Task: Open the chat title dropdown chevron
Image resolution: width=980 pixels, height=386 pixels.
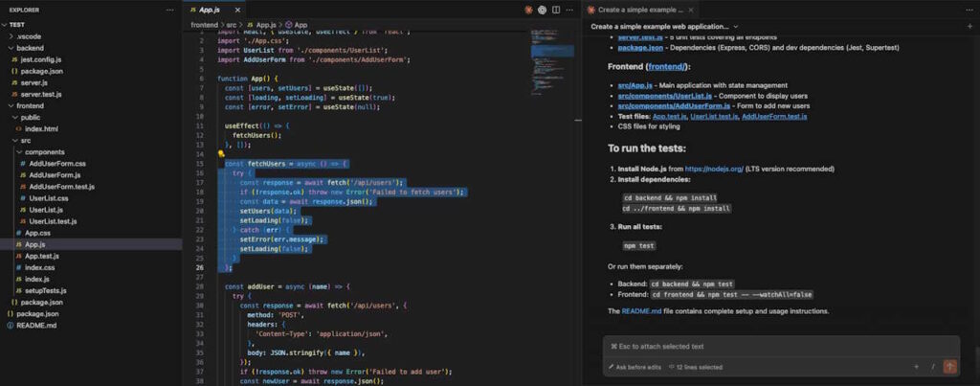Action: tap(736, 26)
